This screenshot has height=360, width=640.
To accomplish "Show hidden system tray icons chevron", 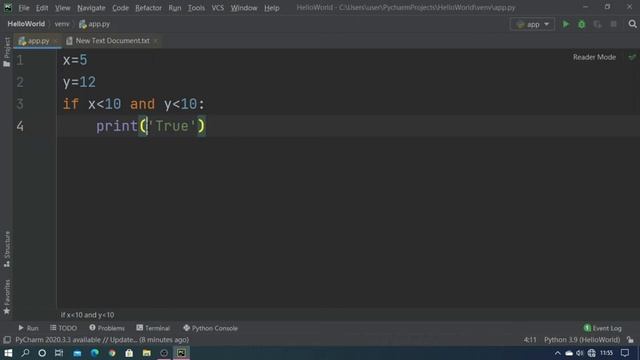I will click(x=558, y=353).
